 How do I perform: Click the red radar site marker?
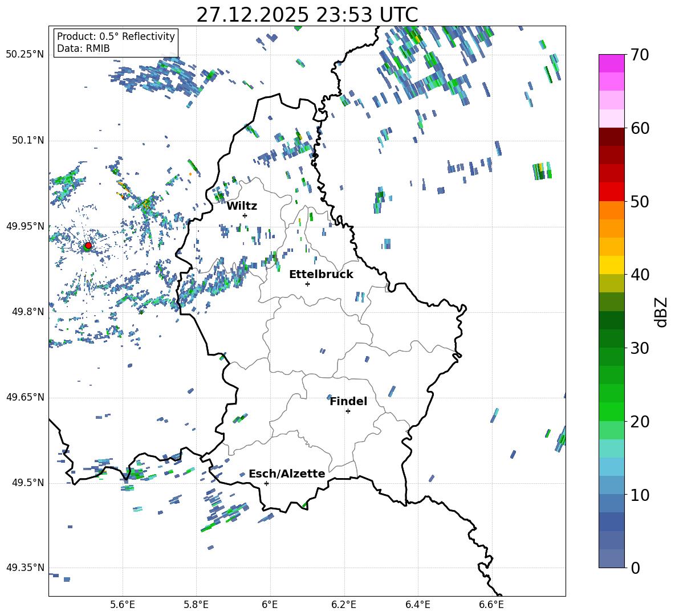point(88,246)
